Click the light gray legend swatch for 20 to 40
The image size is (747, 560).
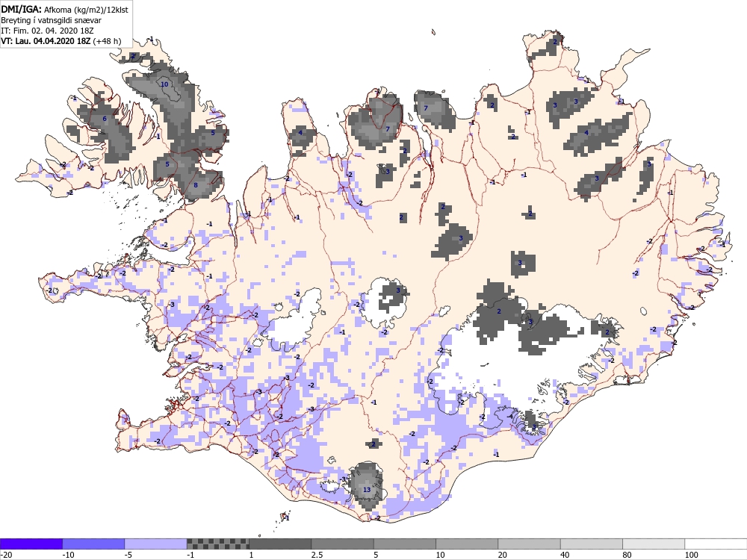click(530, 544)
